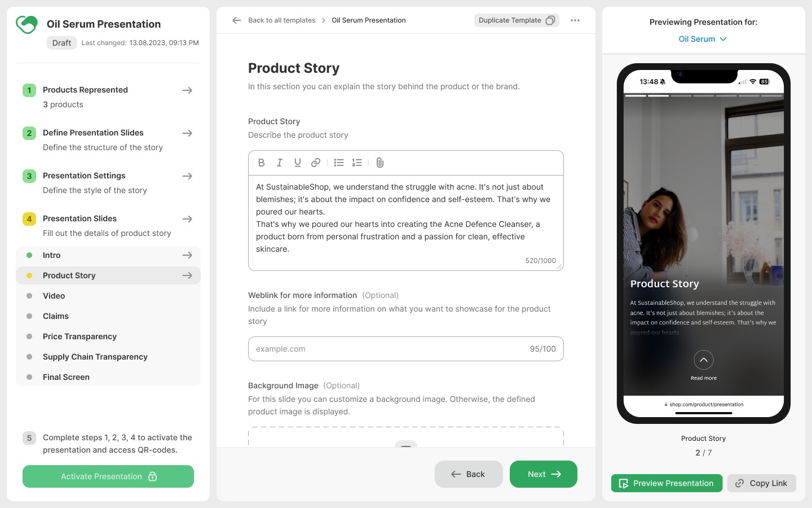Click the Read more chevron in phone preview
812x508 pixels.
tap(704, 360)
